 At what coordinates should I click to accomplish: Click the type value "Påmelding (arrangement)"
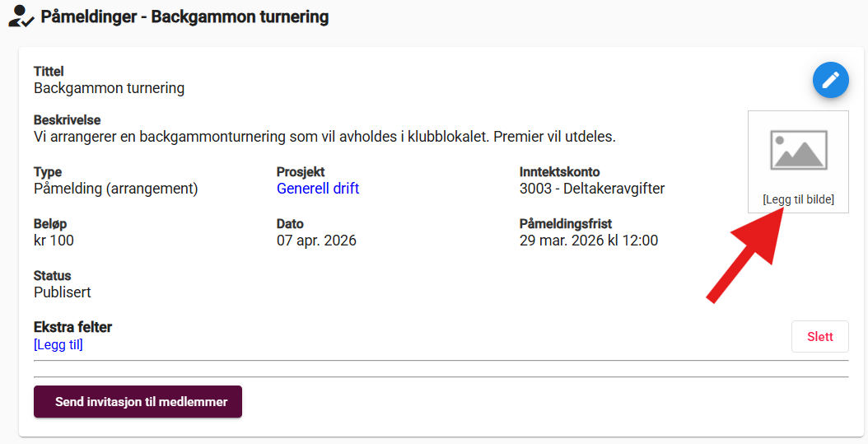point(116,189)
